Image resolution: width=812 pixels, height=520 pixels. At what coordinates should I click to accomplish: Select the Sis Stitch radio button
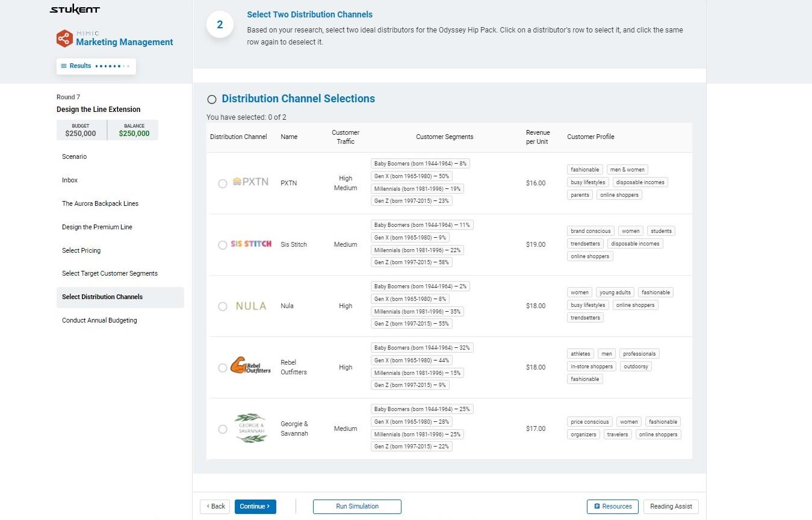tap(222, 245)
